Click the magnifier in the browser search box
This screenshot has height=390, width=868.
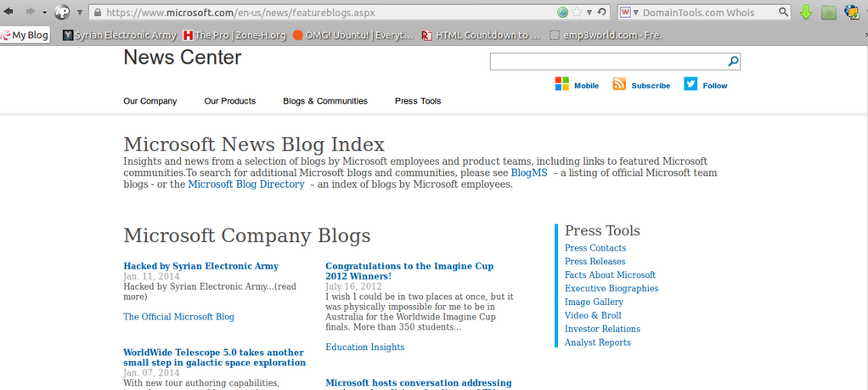[783, 12]
